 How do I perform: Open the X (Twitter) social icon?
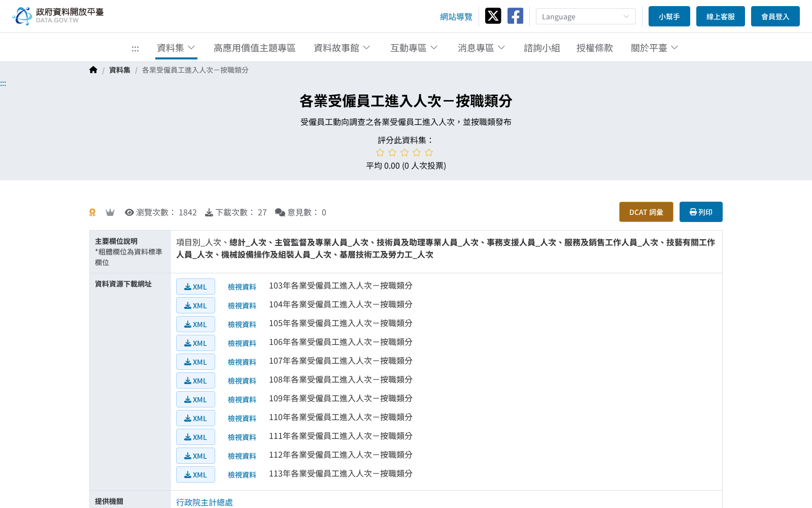tap(493, 16)
